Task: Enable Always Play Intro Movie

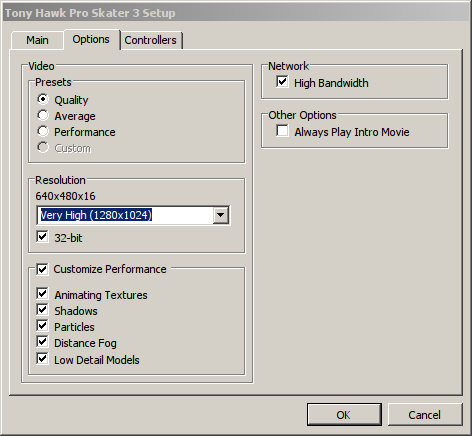Action: [x=282, y=131]
